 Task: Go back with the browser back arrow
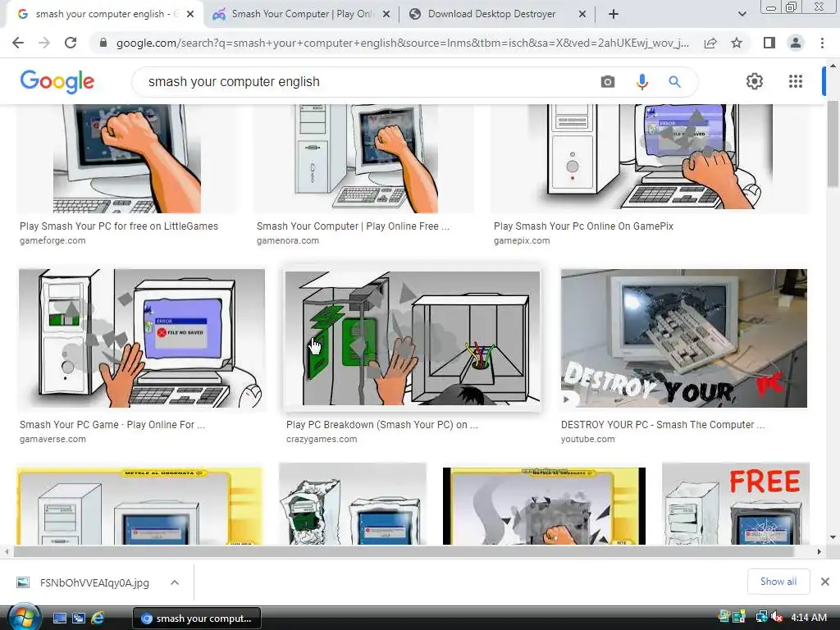click(x=18, y=43)
